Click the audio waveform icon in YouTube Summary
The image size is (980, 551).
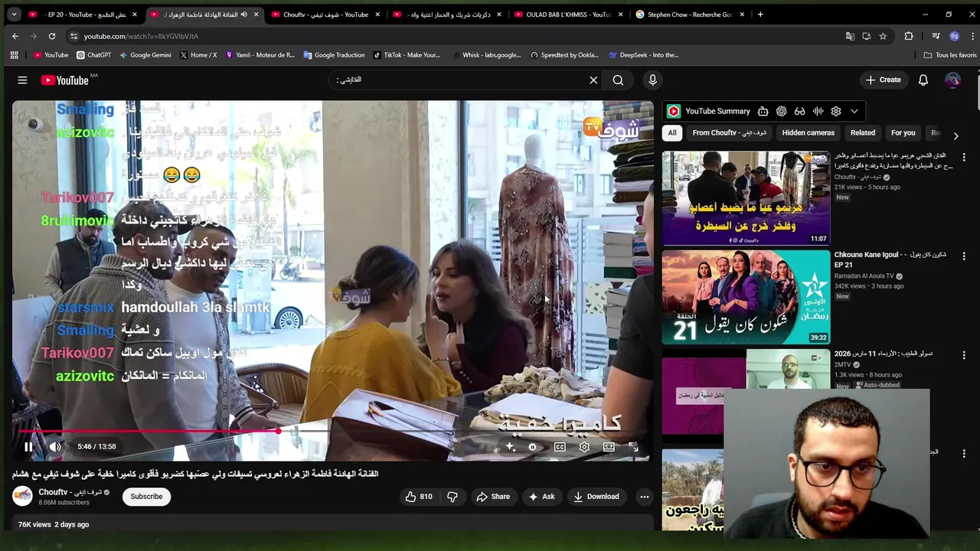pos(818,111)
